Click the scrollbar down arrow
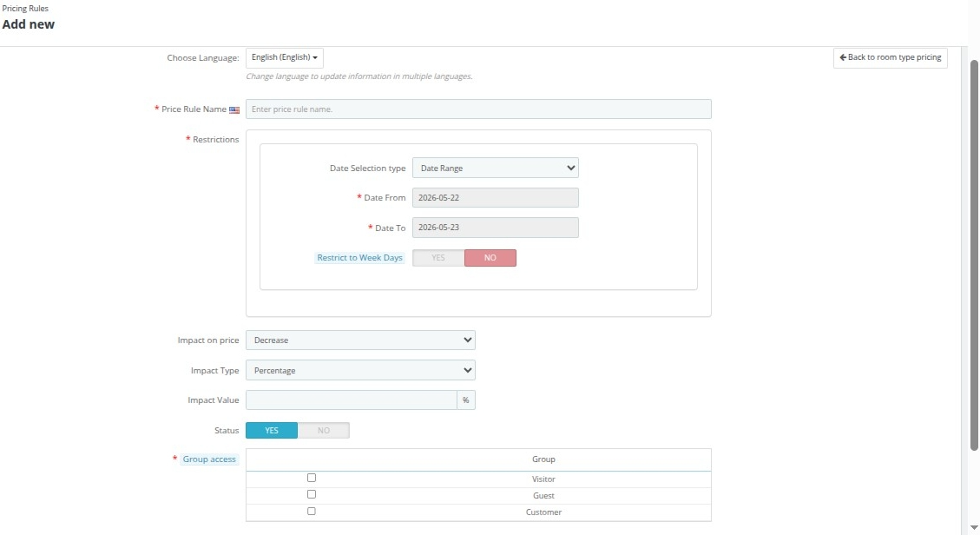The image size is (980, 535). [x=974, y=529]
